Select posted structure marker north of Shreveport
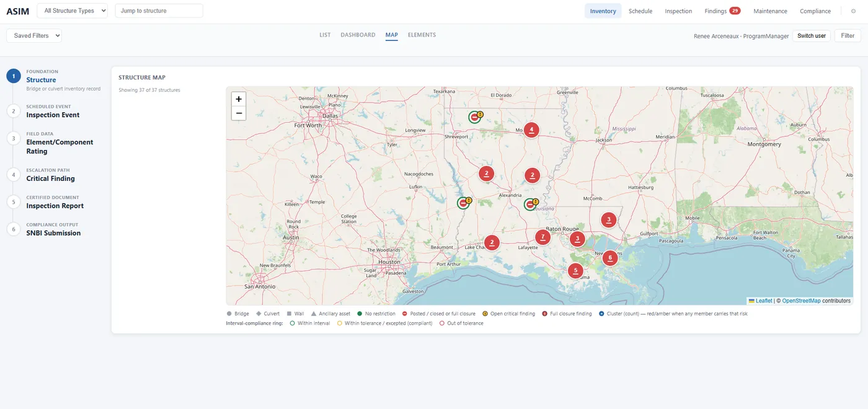This screenshot has width=868, height=409. (x=475, y=117)
